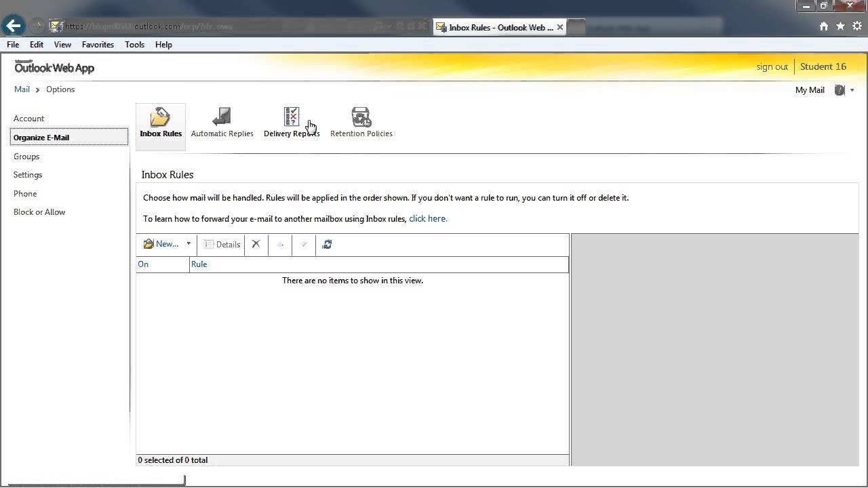Delete rule using the X icon
This screenshot has height=488, width=868.
pos(256,244)
